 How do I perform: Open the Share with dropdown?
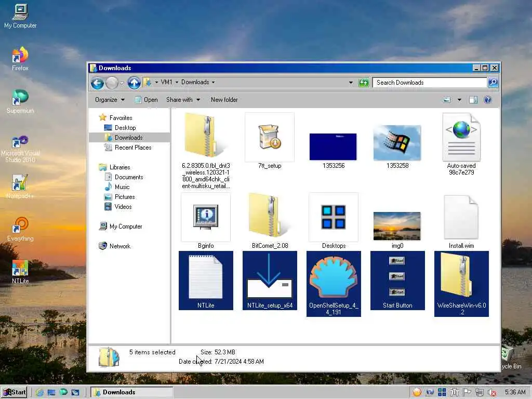point(183,100)
